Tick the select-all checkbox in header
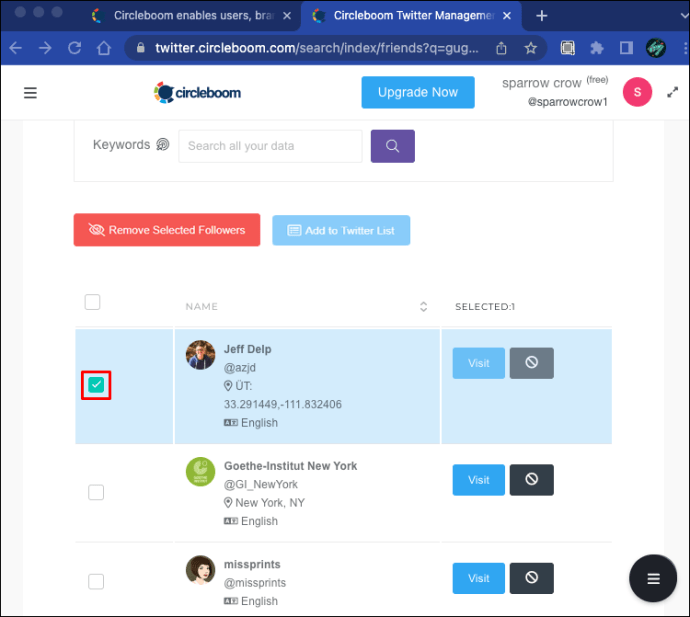 point(92,302)
